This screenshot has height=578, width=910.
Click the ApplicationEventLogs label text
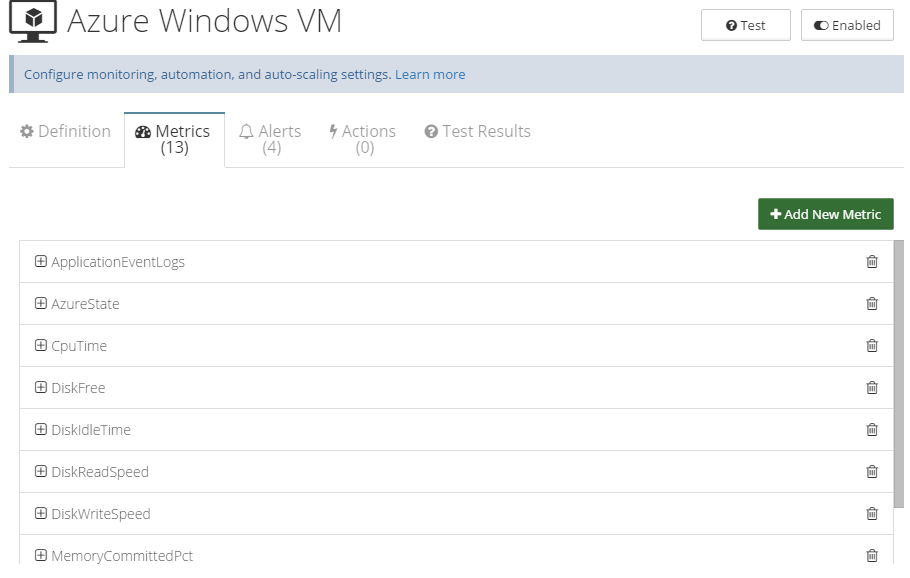[118, 262]
